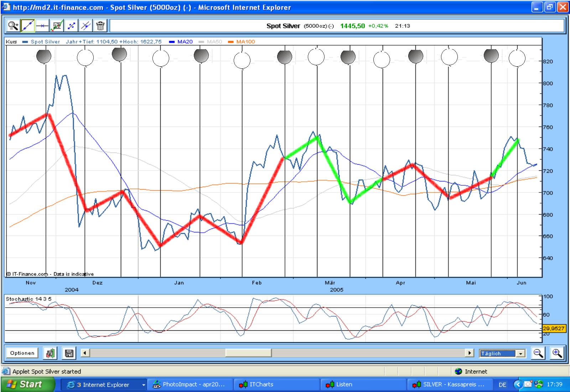
Task: Click the floppy disk save icon
Action: pyautogui.click(x=69, y=353)
